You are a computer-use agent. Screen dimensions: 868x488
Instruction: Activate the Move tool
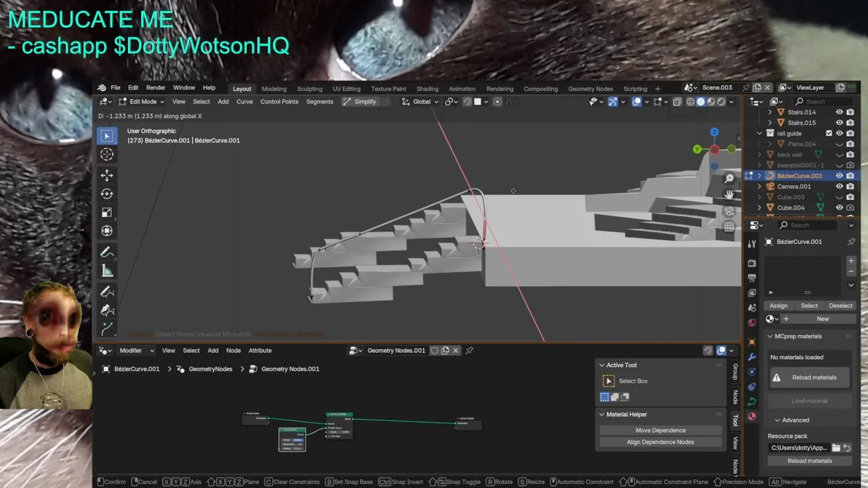(x=107, y=176)
